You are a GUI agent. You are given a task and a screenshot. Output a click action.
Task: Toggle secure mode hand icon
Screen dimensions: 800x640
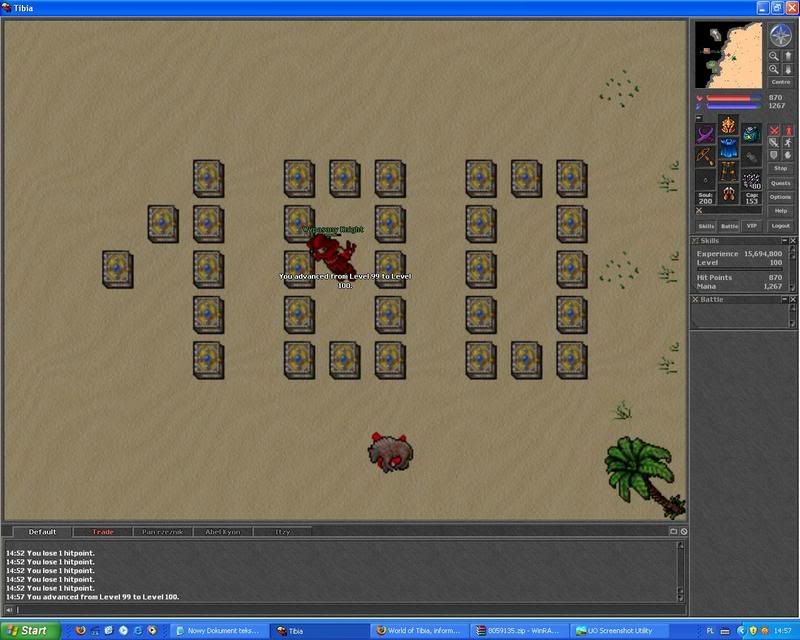788,155
